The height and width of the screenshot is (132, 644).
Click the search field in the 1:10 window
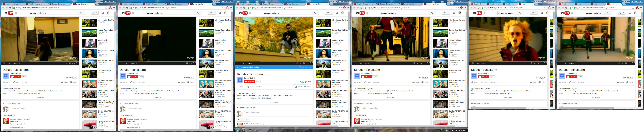[x=287, y=13]
